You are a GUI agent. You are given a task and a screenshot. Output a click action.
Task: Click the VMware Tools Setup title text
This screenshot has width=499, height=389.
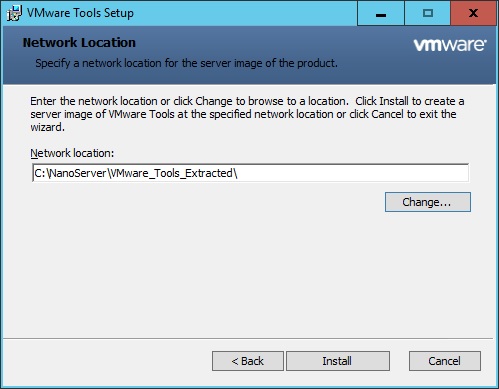tap(80, 13)
